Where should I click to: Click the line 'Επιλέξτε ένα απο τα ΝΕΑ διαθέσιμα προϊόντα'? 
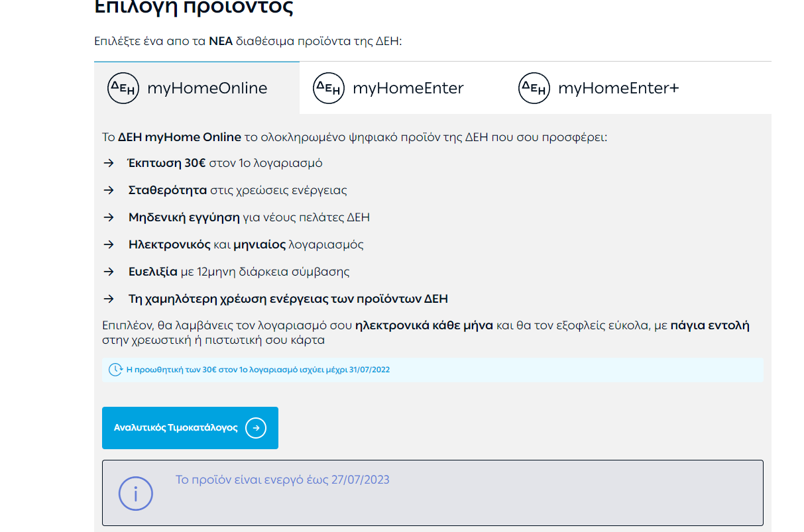tap(249, 41)
